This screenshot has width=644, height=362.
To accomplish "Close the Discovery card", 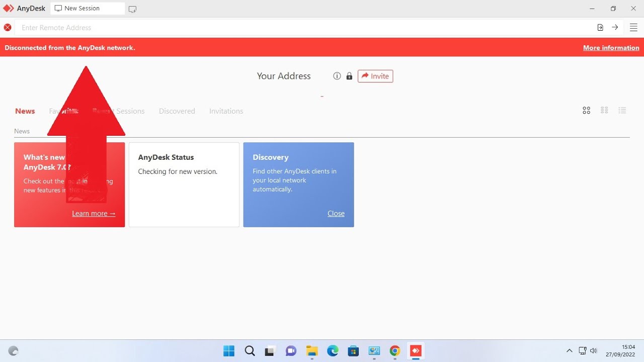I will [336, 214].
